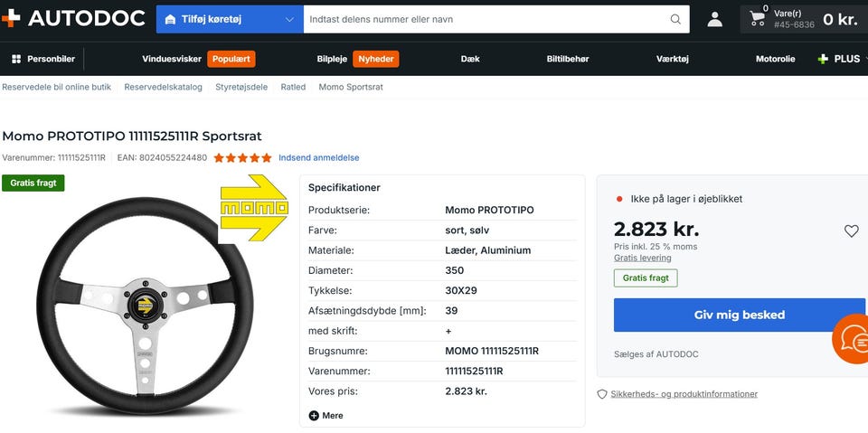Click Indsend anmeldelse link
The height and width of the screenshot is (433, 868).
(x=319, y=158)
